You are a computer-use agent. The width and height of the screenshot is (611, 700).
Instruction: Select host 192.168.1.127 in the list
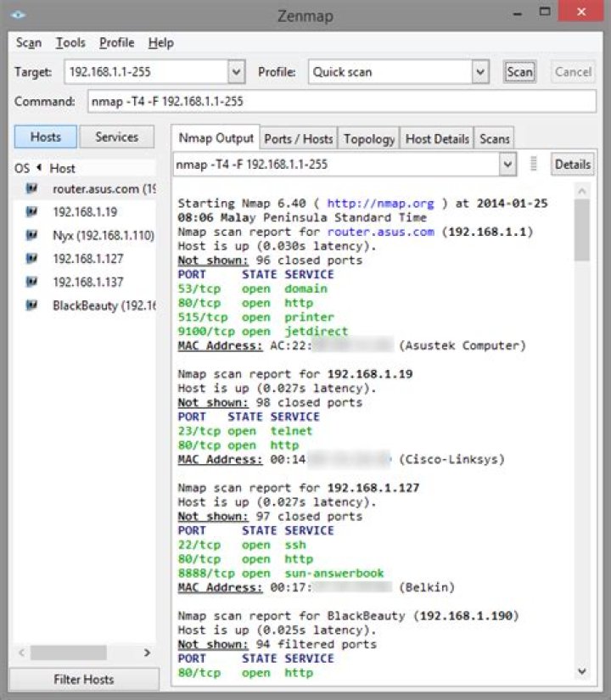pyautogui.click(x=85, y=259)
